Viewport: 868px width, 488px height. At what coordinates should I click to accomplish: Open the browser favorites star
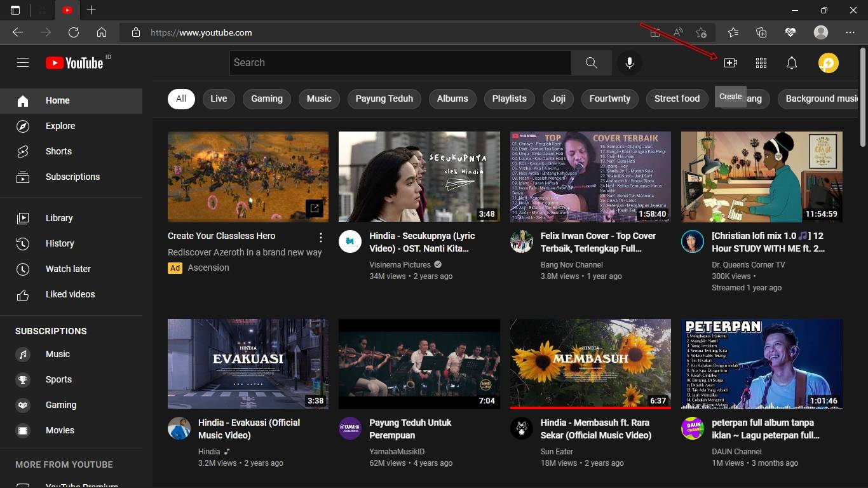coord(733,32)
